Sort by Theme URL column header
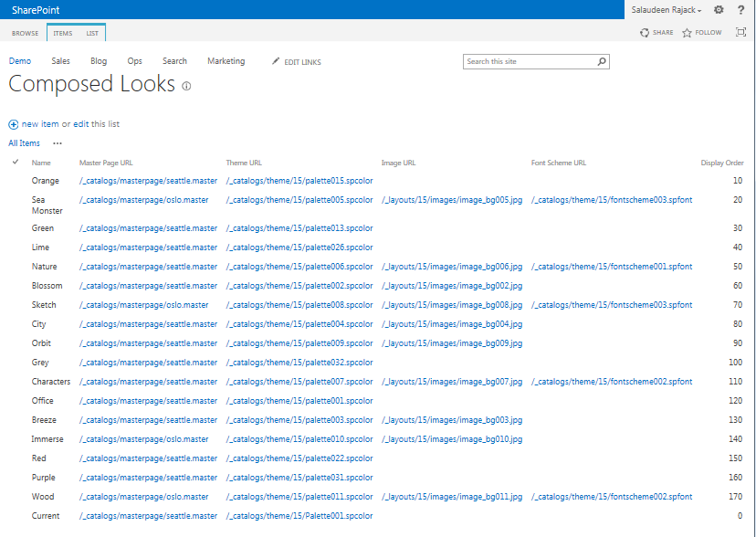Image resolution: width=756 pixels, height=537 pixels. tap(244, 163)
